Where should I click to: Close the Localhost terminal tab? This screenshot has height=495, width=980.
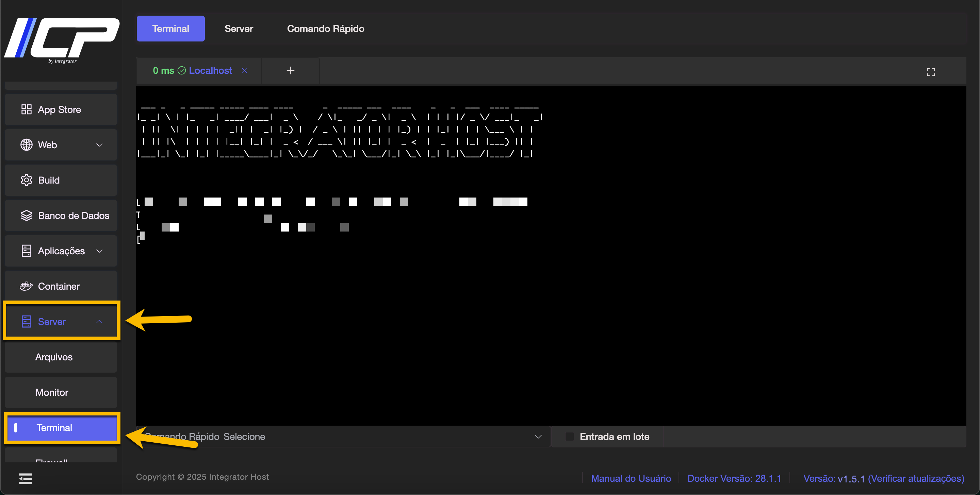244,70
